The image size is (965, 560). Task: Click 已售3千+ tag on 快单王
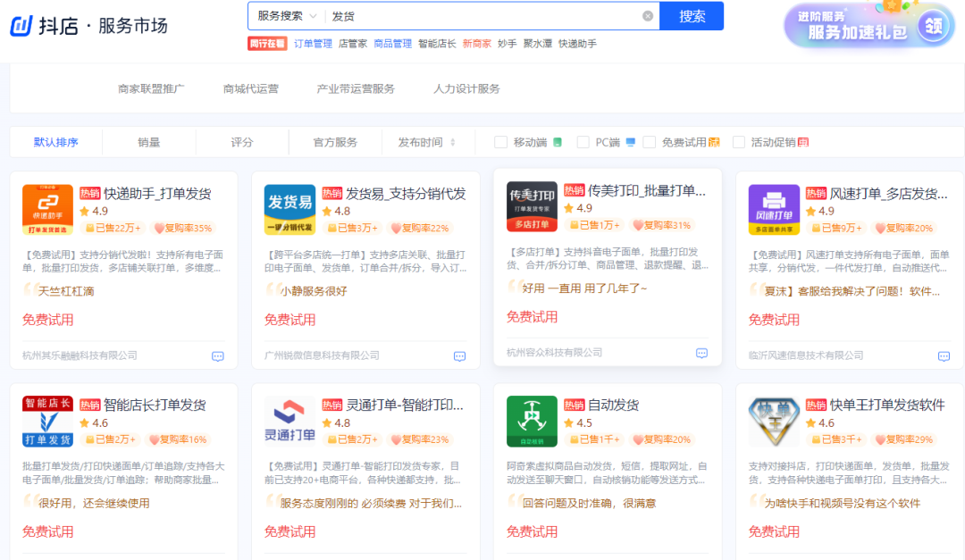pos(837,439)
